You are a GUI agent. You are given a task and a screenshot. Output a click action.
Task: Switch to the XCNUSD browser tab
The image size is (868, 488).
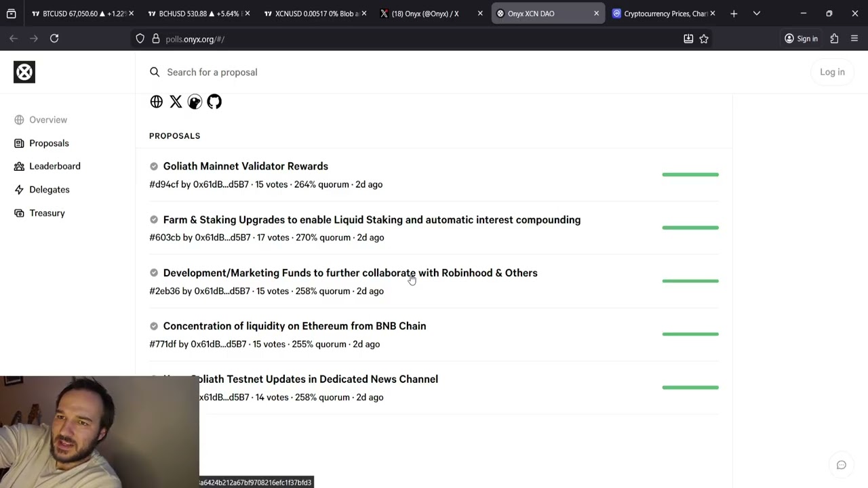315,14
